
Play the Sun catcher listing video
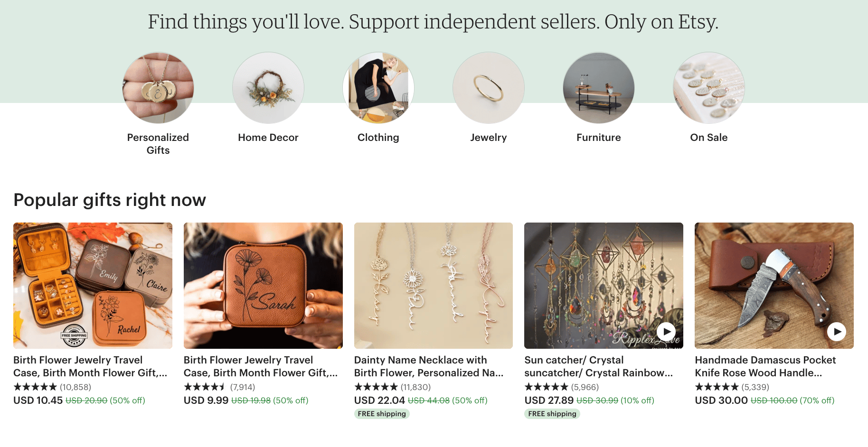[x=666, y=331]
